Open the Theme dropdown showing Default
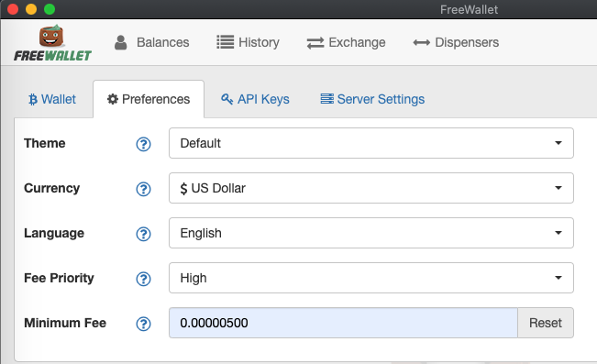597x364 pixels. coord(371,143)
